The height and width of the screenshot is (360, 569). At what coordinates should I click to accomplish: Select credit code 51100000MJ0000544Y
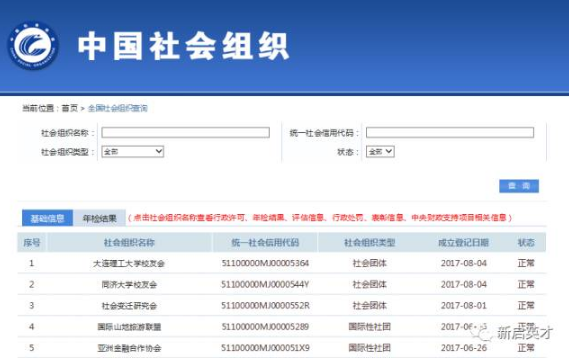tap(265, 284)
